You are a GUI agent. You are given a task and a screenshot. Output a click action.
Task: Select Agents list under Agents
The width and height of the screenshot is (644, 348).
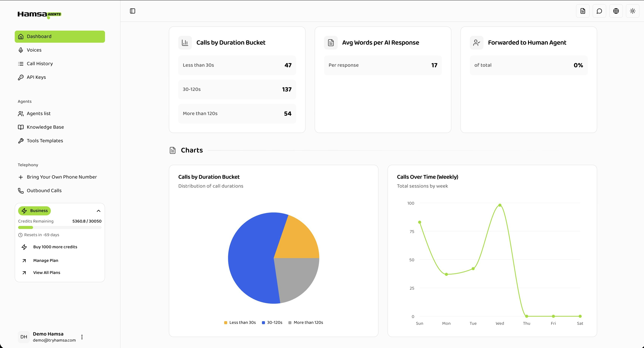click(39, 113)
